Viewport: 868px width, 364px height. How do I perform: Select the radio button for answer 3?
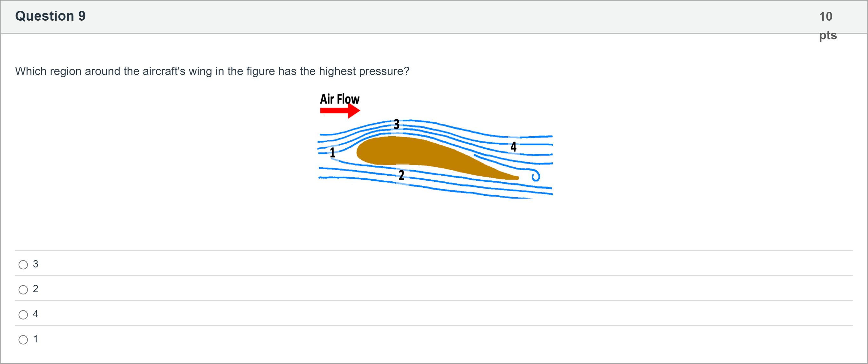23,265
